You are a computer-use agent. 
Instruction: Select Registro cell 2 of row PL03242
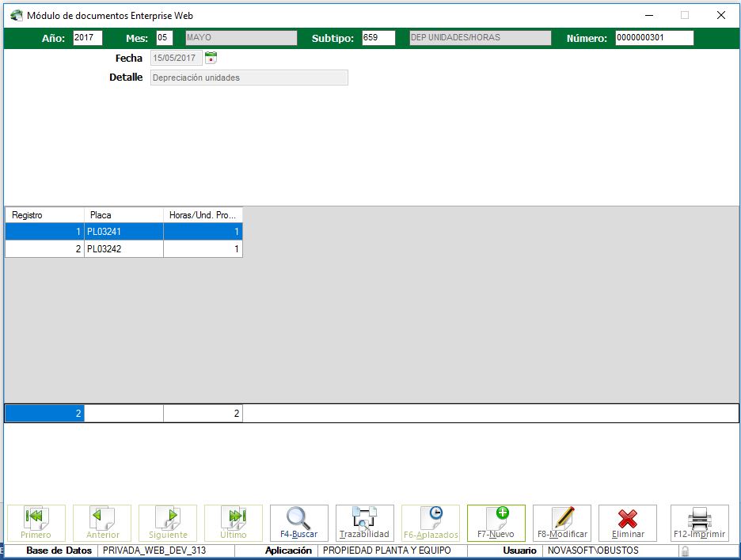coord(44,249)
